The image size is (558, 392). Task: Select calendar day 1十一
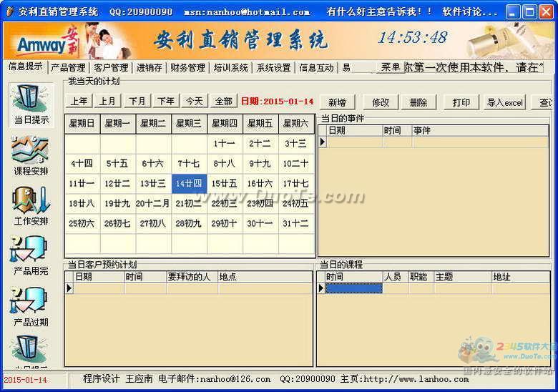pos(225,144)
